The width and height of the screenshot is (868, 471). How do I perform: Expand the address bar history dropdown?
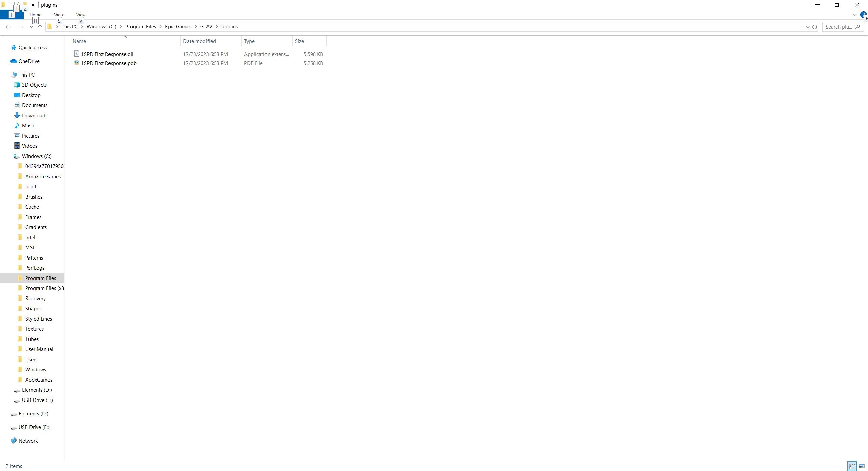[x=807, y=27]
